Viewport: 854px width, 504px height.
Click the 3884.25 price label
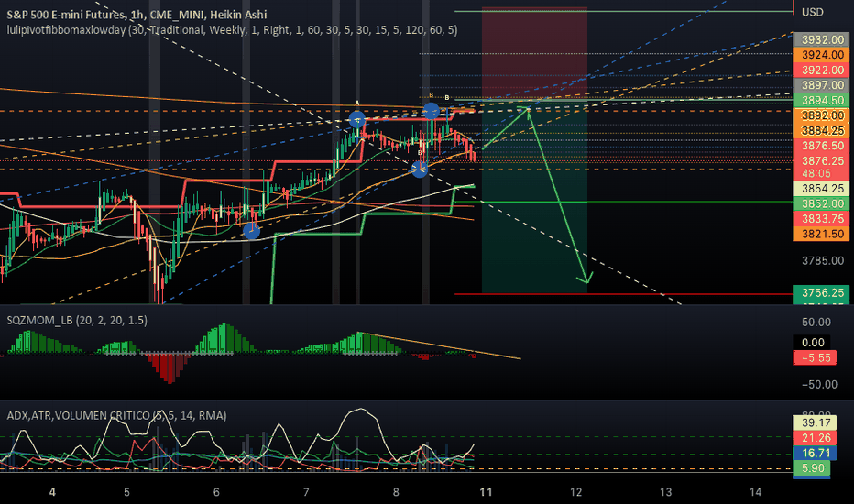point(821,130)
